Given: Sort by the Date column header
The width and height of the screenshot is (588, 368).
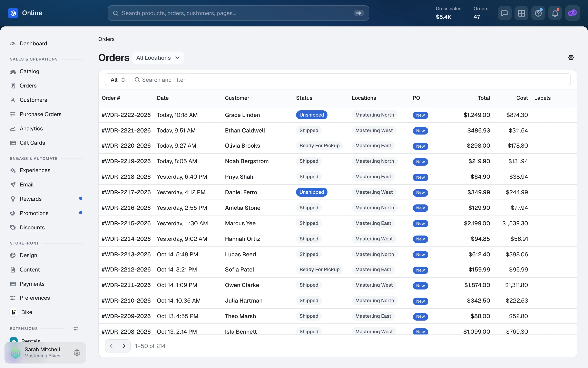Looking at the screenshot, I should pyautogui.click(x=163, y=98).
